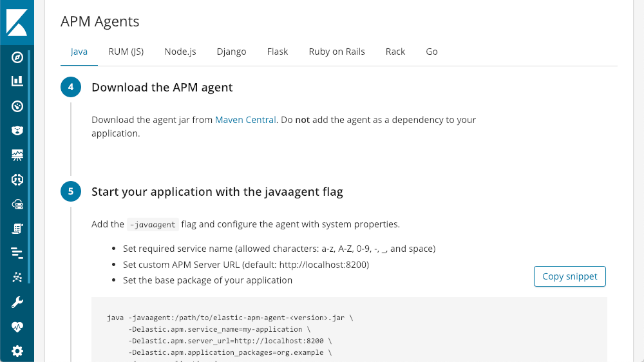Switch to the Go tab
644x362 pixels.
coord(431,52)
